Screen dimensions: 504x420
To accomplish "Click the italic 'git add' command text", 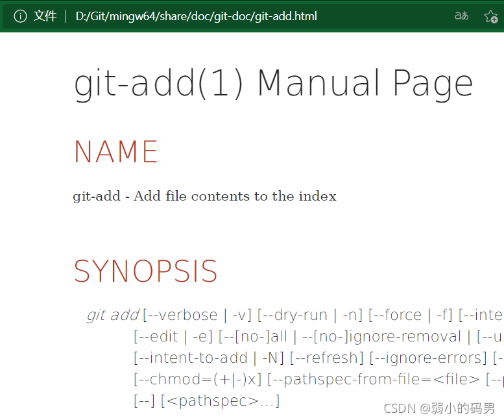I will (x=113, y=315).
